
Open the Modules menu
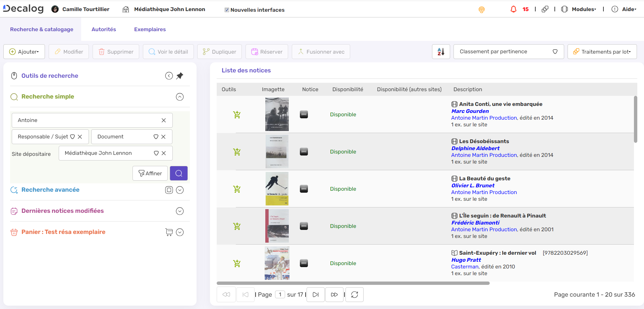point(584,9)
